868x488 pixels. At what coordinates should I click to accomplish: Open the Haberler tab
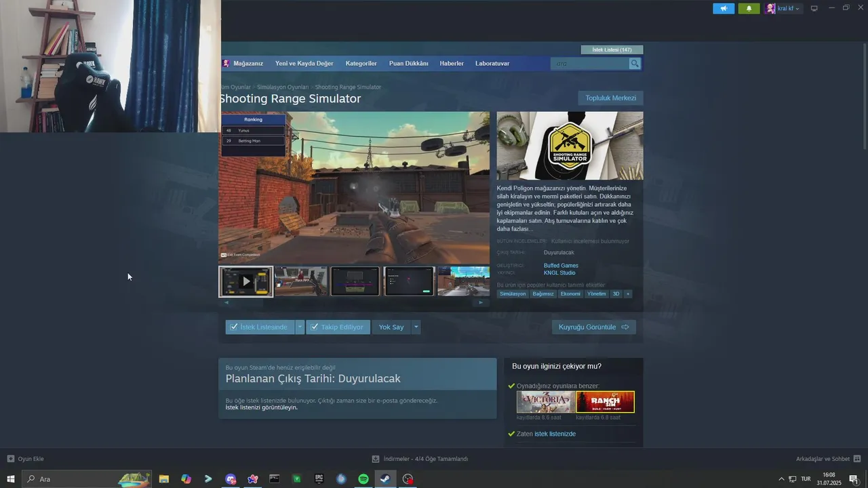pyautogui.click(x=452, y=63)
